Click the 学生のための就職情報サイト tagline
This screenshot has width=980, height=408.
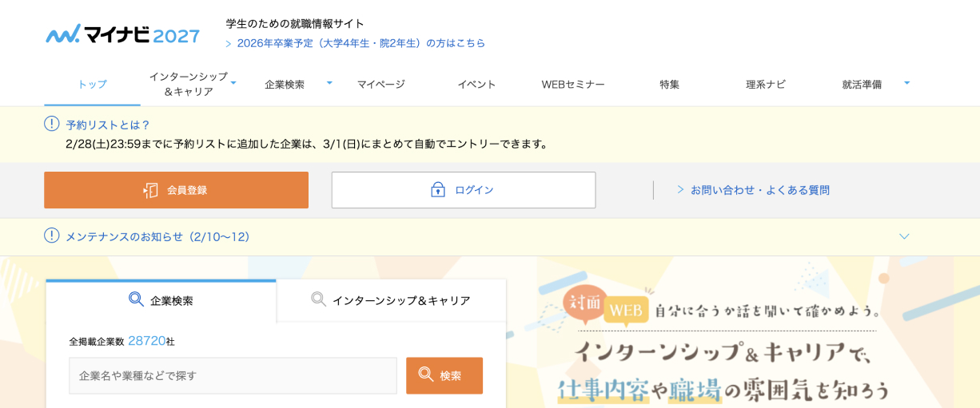[x=295, y=23]
